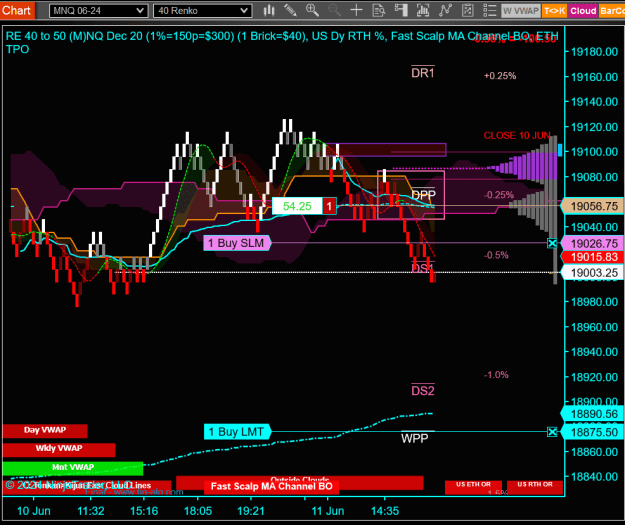
Task: Open the list view toolbar icon
Action: [x=489, y=10]
